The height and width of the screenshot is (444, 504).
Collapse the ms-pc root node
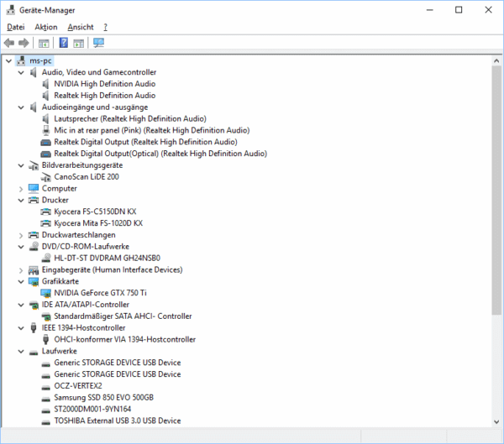[x=8, y=60]
